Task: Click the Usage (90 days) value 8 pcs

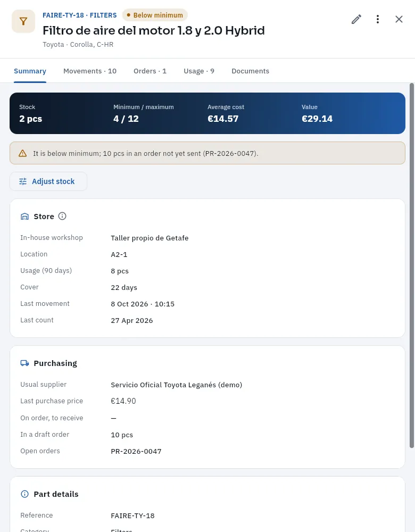Action: (120, 271)
